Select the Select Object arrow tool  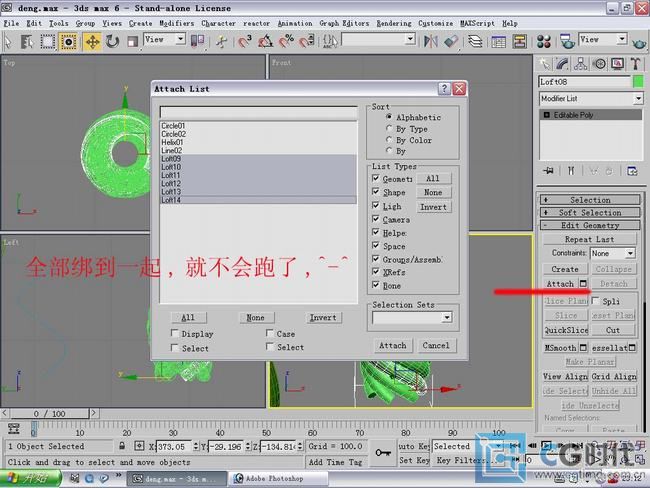(x=8, y=41)
